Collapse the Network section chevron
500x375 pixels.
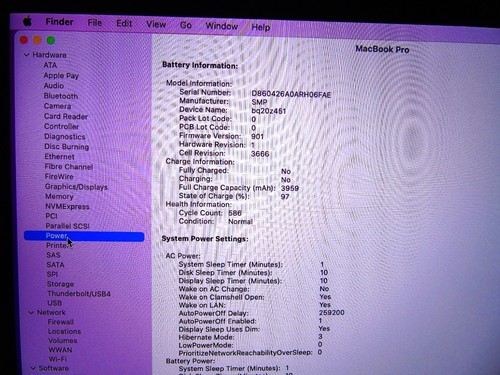tap(31, 313)
